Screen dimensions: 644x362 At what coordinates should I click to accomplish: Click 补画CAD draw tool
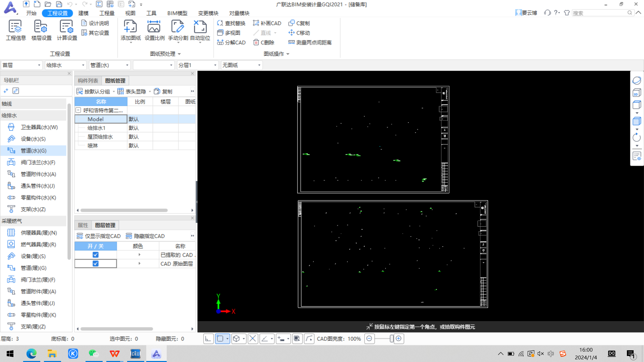[x=267, y=23]
